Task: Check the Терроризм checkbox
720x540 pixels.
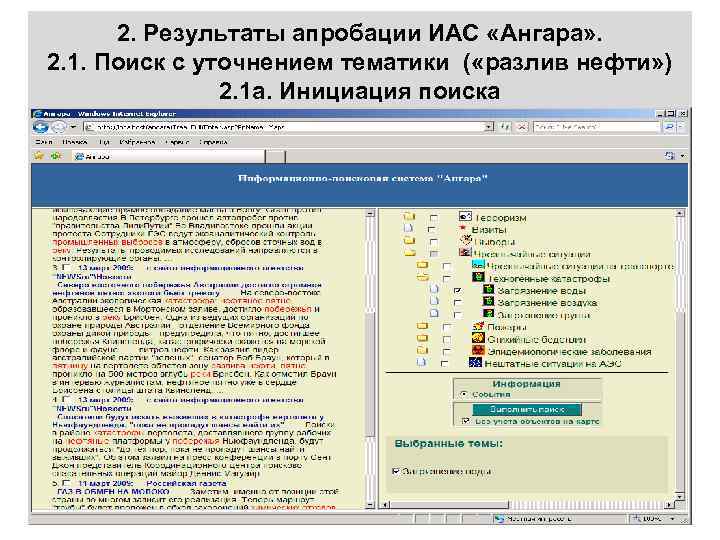Action: 433,217
